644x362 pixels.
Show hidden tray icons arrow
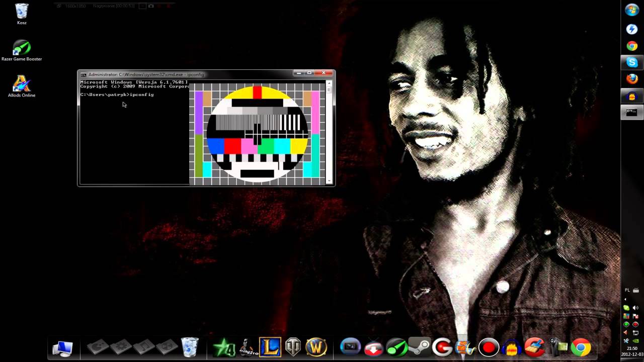coord(625,299)
